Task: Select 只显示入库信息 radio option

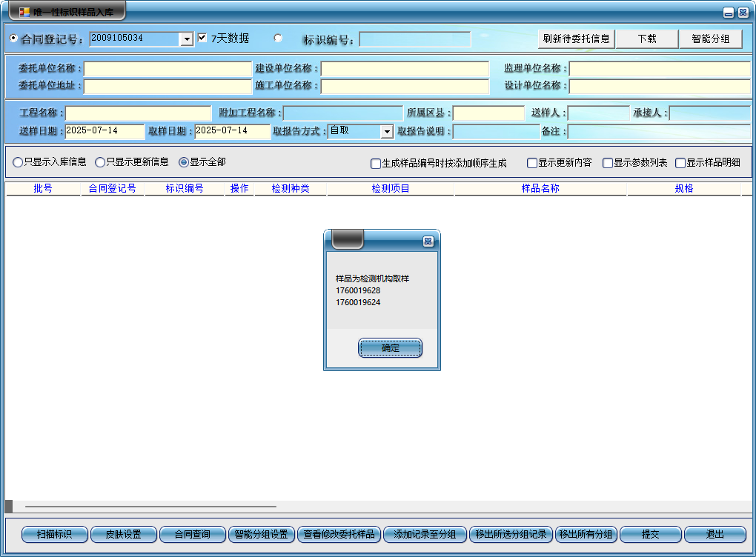Action: [x=18, y=162]
